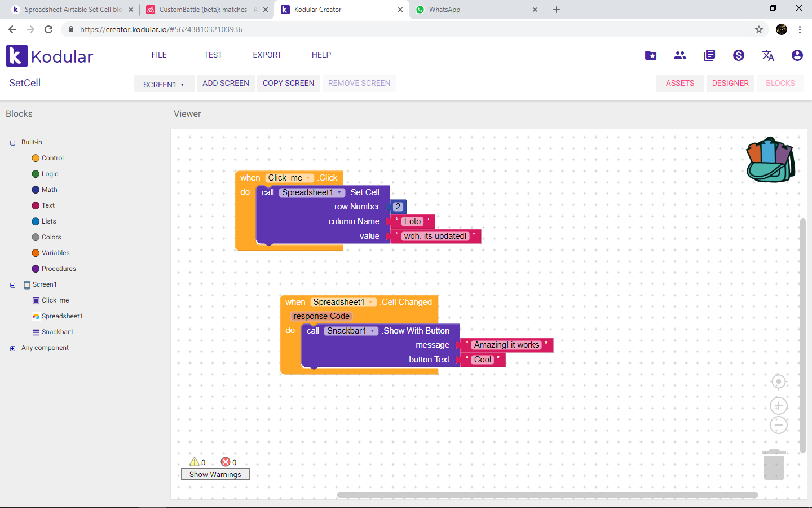Open the community people icon
812x508 pixels.
680,55
